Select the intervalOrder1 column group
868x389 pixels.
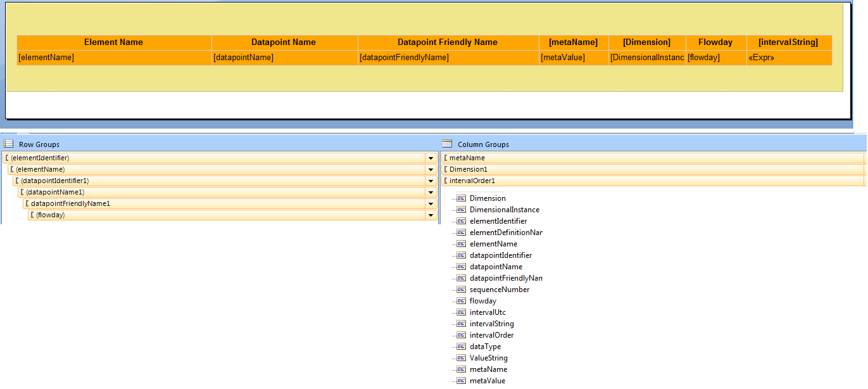pyautogui.click(x=653, y=181)
